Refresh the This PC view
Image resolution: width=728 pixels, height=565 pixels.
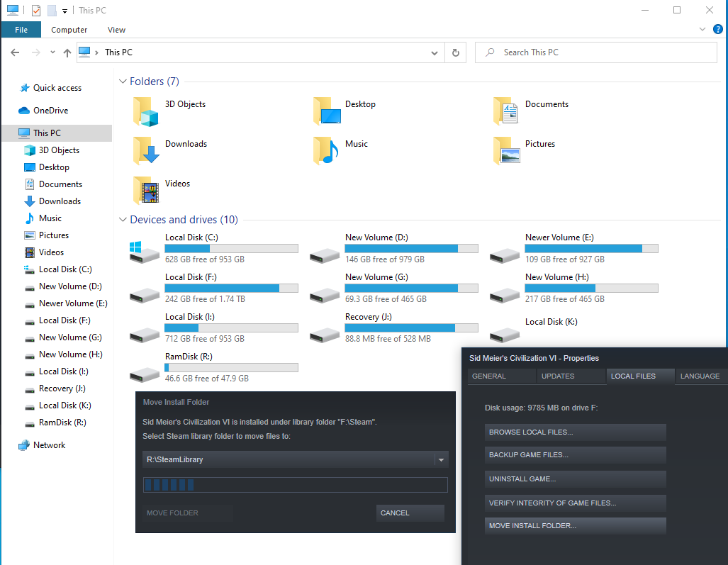456,52
